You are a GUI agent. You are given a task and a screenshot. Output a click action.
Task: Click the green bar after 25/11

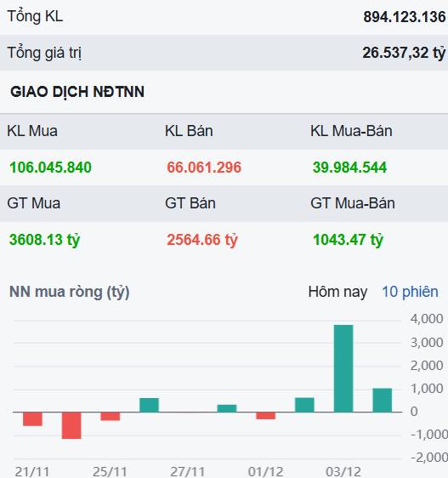(x=149, y=405)
